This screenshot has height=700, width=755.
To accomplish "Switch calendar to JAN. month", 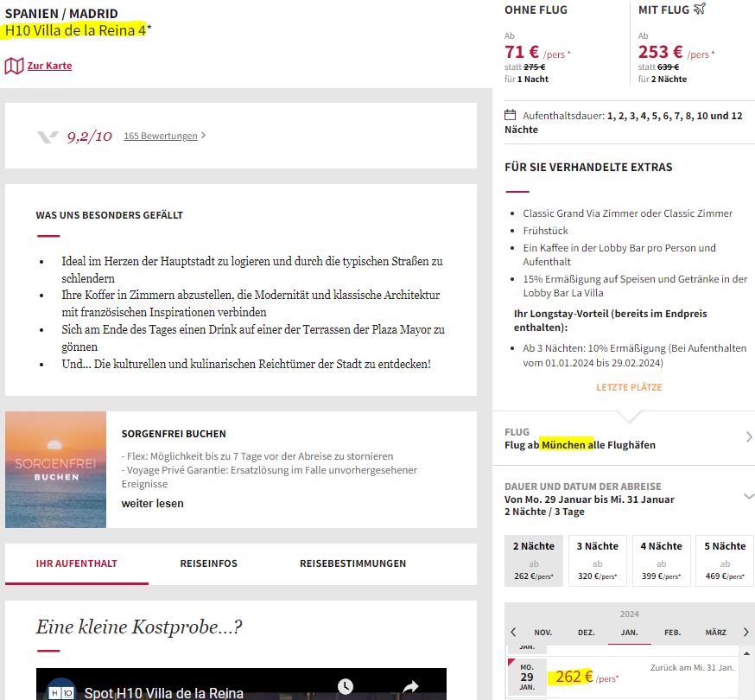I will [x=630, y=633].
